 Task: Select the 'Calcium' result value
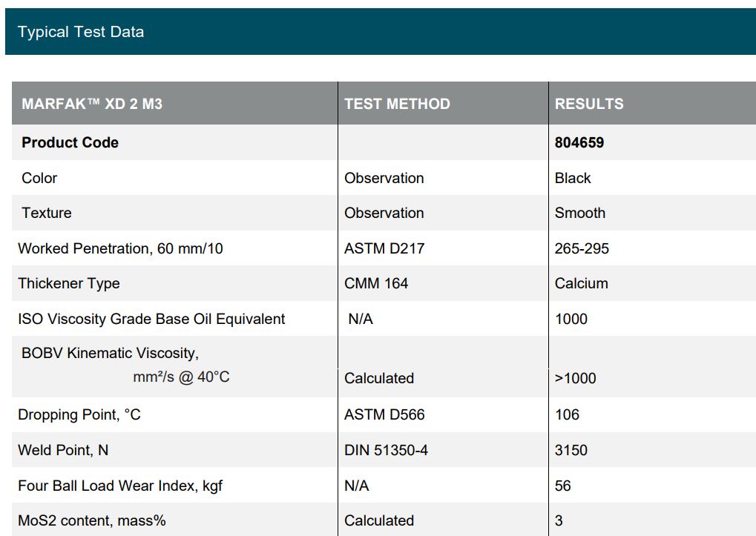click(581, 283)
